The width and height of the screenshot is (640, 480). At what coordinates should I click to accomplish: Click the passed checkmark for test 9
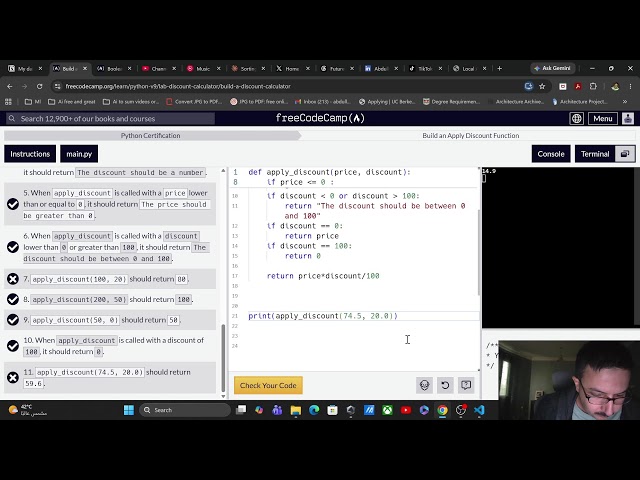(13, 320)
